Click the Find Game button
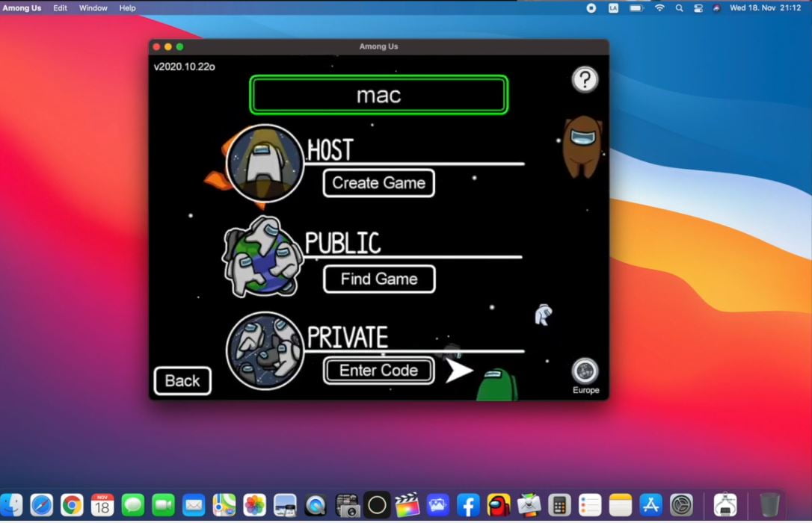Viewport: 812px width, 523px height. tap(378, 279)
